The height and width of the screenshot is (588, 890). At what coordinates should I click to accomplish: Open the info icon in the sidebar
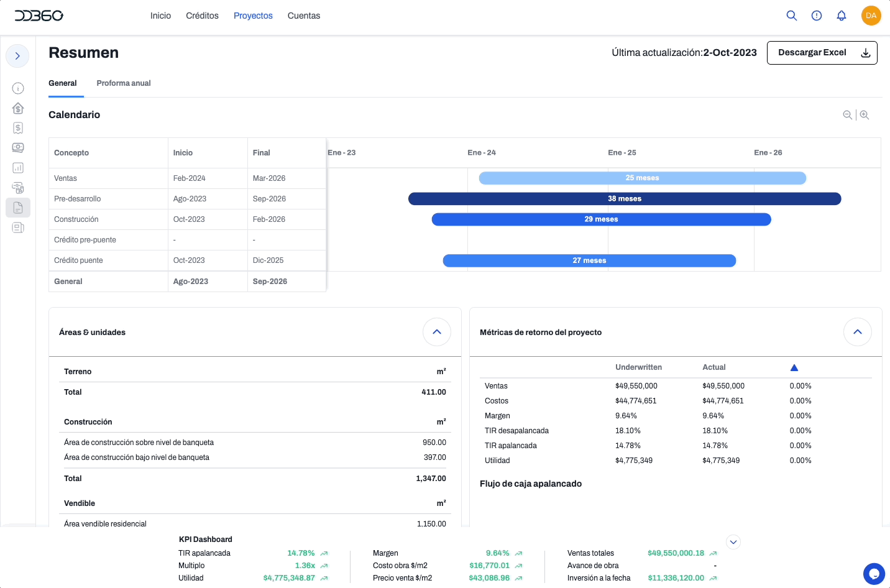(x=18, y=88)
